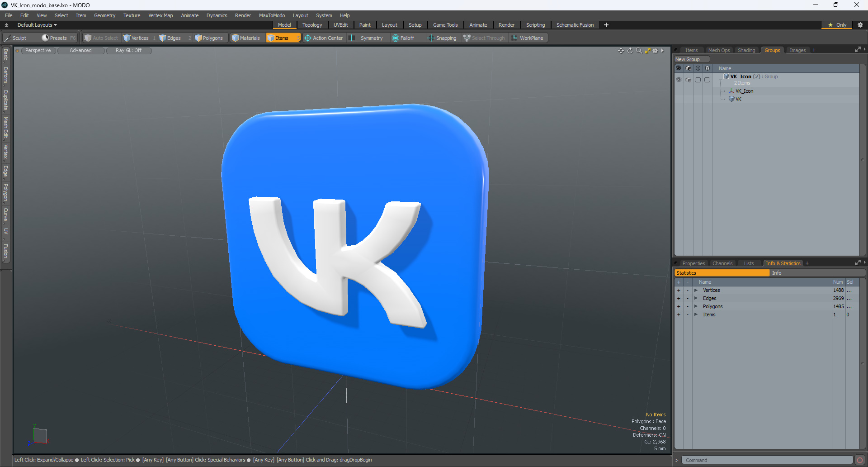This screenshot has width=868, height=467.
Task: Open Default Layouts dropdown
Action: 37,25
